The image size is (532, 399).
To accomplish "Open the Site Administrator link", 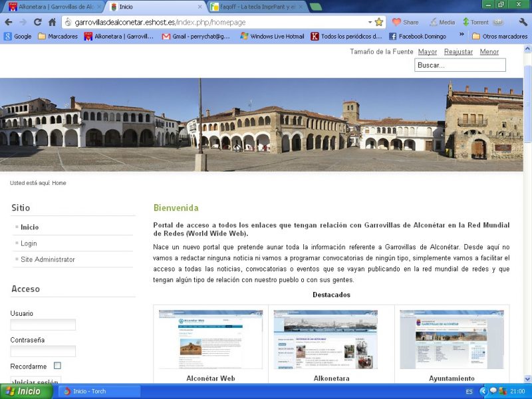I will (x=47, y=258).
